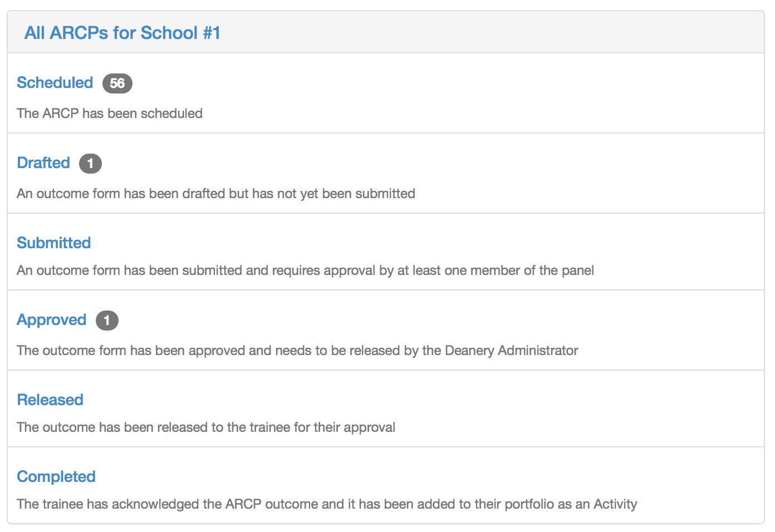The image size is (775, 532).
Task: Click the Released to trainee description text
Action: (206, 427)
